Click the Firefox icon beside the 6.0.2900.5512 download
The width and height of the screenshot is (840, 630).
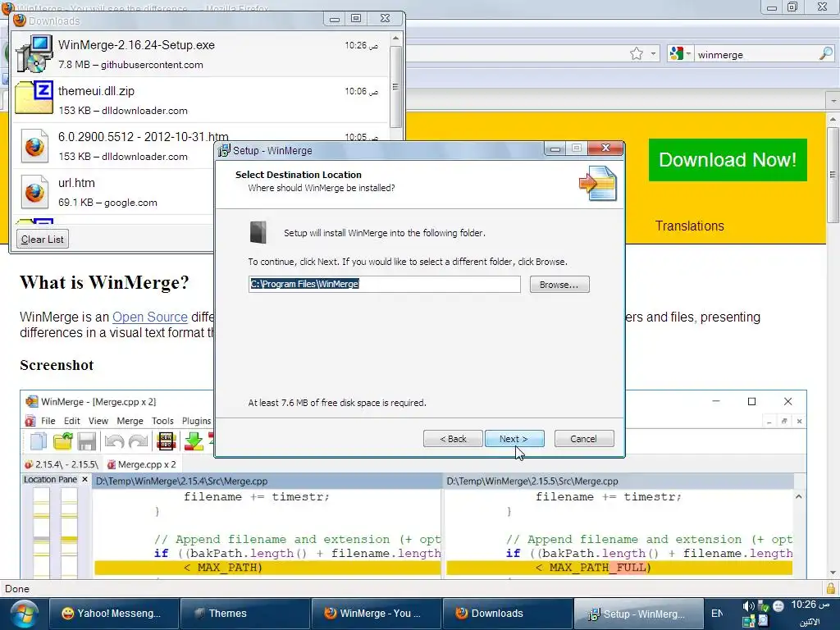(34, 146)
